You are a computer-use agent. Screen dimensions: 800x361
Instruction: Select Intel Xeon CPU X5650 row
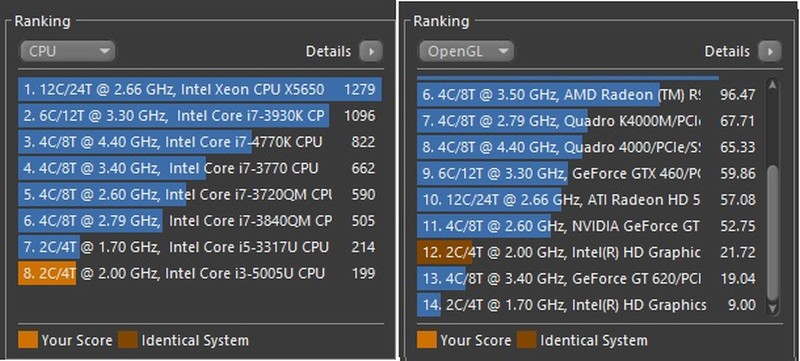pos(200,90)
